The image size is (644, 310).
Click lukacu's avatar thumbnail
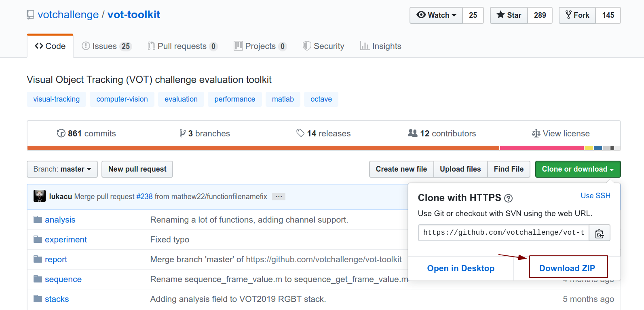pos(40,196)
